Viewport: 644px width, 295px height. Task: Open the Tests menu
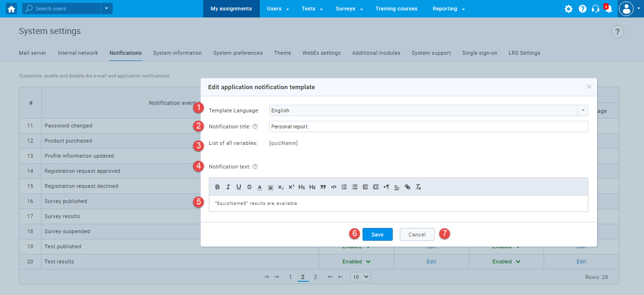(312, 9)
